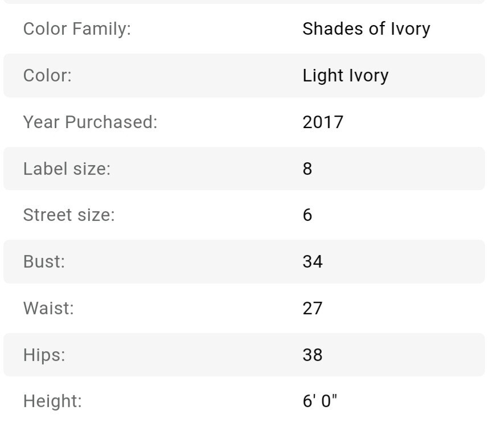Click the Label size label
The image size is (492, 448).
(x=67, y=169)
